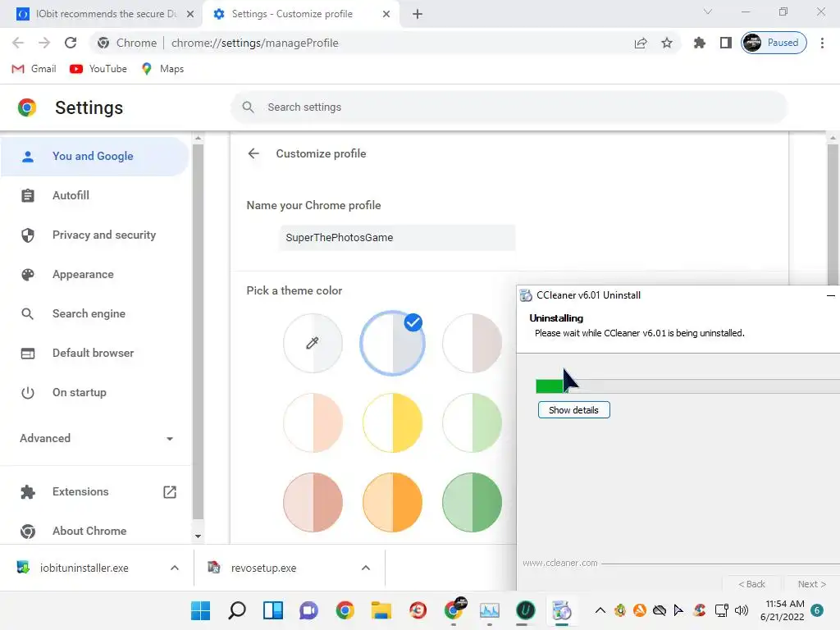Open Extensions from settings sidebar

point(94,492)
